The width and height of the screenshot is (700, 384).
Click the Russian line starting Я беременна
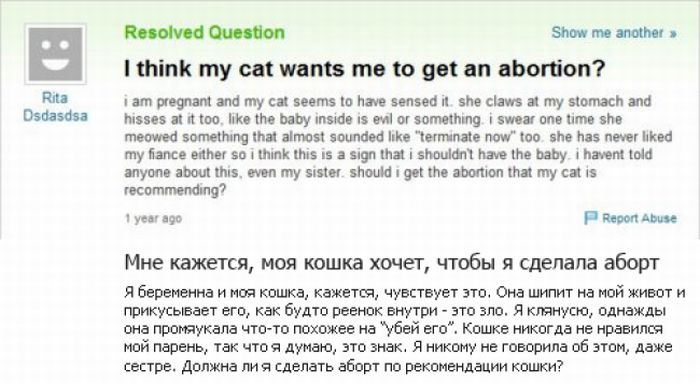(x=404, y=293)
